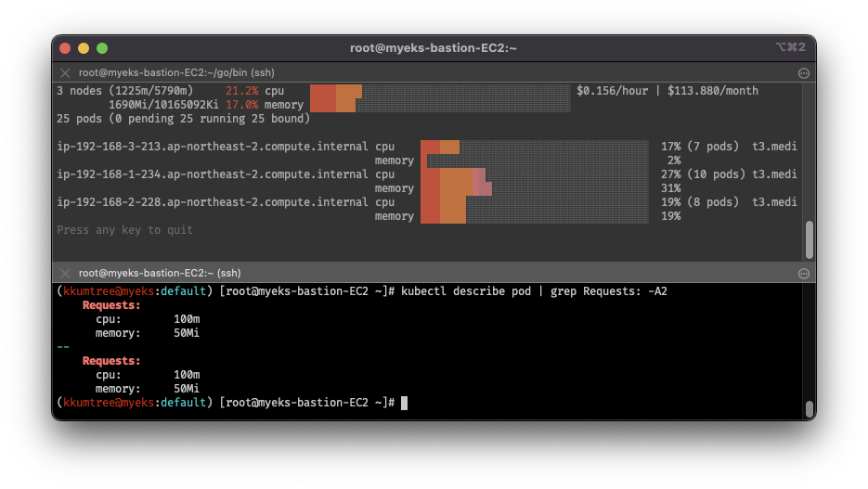Minimize window with the yellow button
Image resolution: width=868 pixels, height=489 pixels.
point(84,48)
